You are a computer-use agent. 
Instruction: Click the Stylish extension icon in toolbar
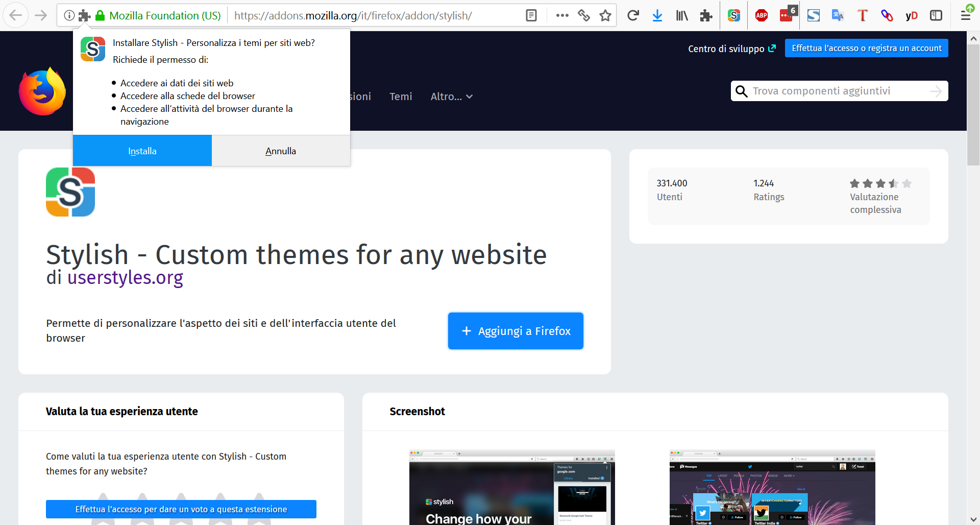click(734, 15)
